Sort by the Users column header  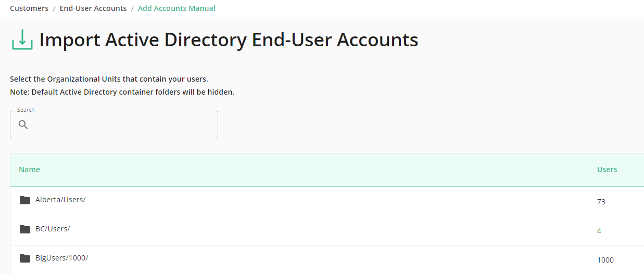pyautogui.click(x=607, y=169)
